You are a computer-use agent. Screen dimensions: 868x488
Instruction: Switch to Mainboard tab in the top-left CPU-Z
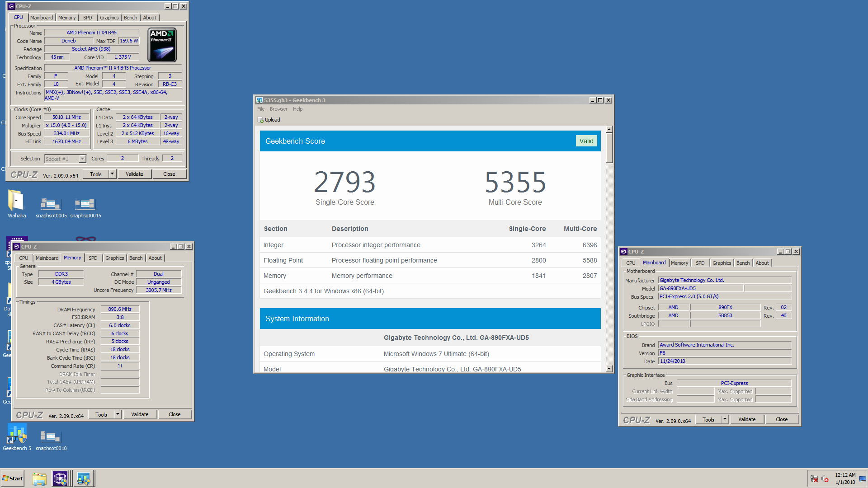pos(42,18)
